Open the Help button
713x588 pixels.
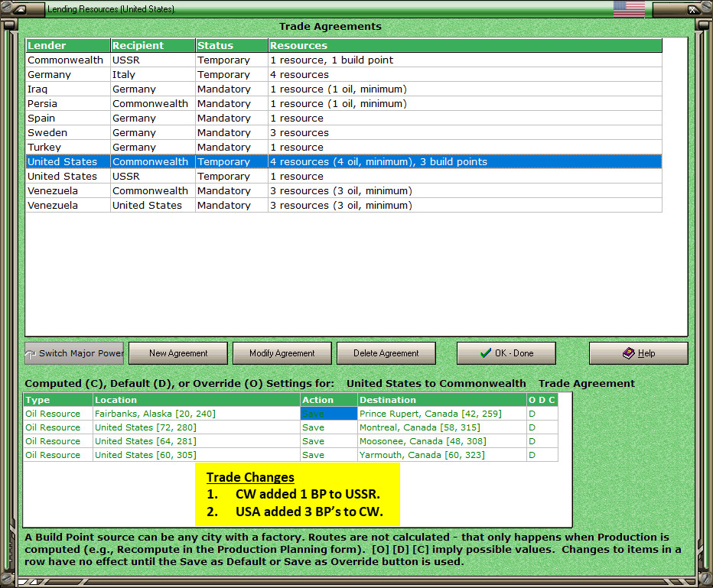pos(639,353)
